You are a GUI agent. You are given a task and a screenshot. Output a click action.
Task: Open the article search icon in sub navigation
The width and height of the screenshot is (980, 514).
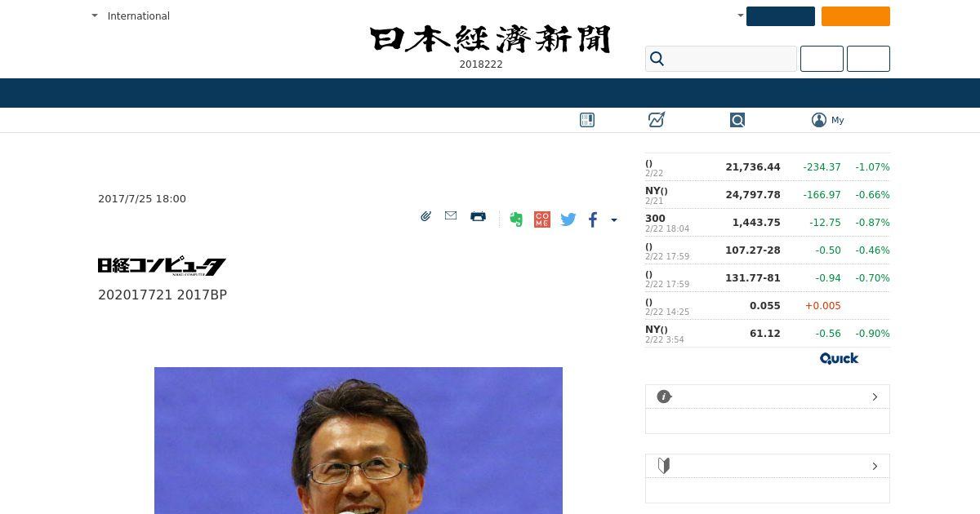(x=737, y=120)
